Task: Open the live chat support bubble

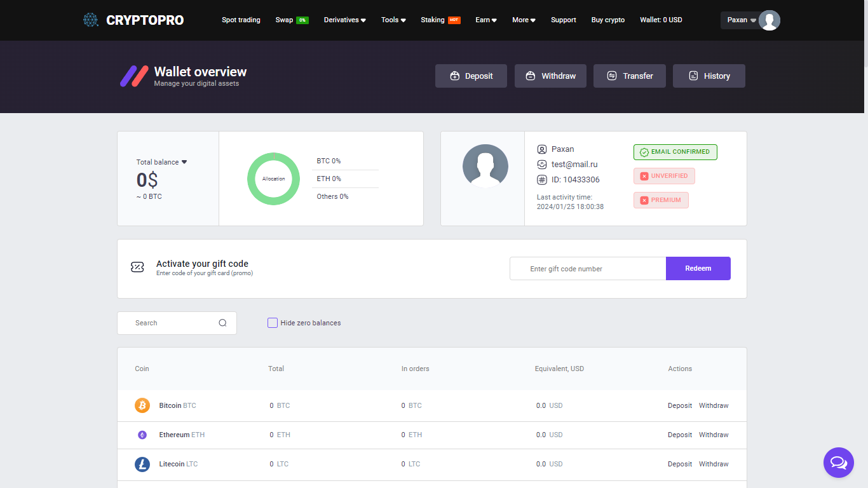Action: click(x=838, y=462)
